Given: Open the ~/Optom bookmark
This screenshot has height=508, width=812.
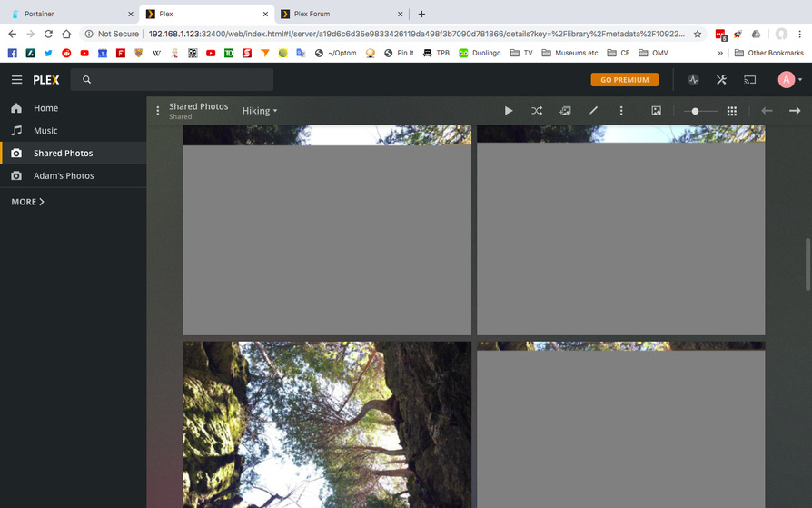Looking at the screenshot, I should tap(335, 53).
